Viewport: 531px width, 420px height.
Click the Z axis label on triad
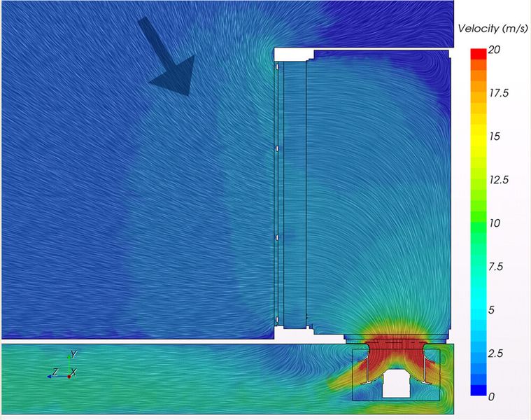(x=55, y=372)
